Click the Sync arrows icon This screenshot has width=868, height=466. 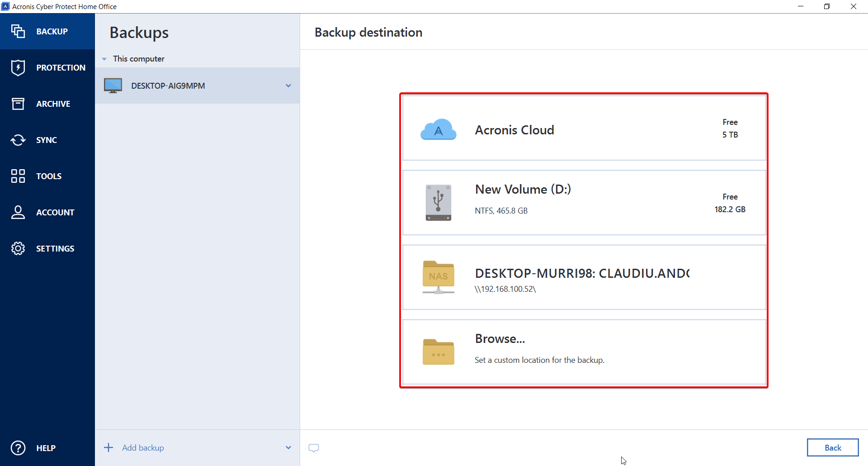pyautogui.click(x=18, y=140)
